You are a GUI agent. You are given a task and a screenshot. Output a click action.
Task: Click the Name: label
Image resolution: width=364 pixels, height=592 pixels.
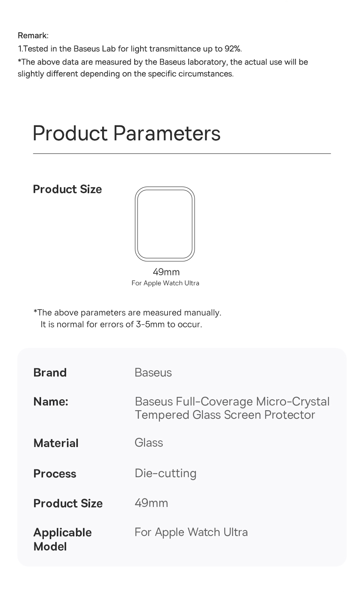[51, 402]
